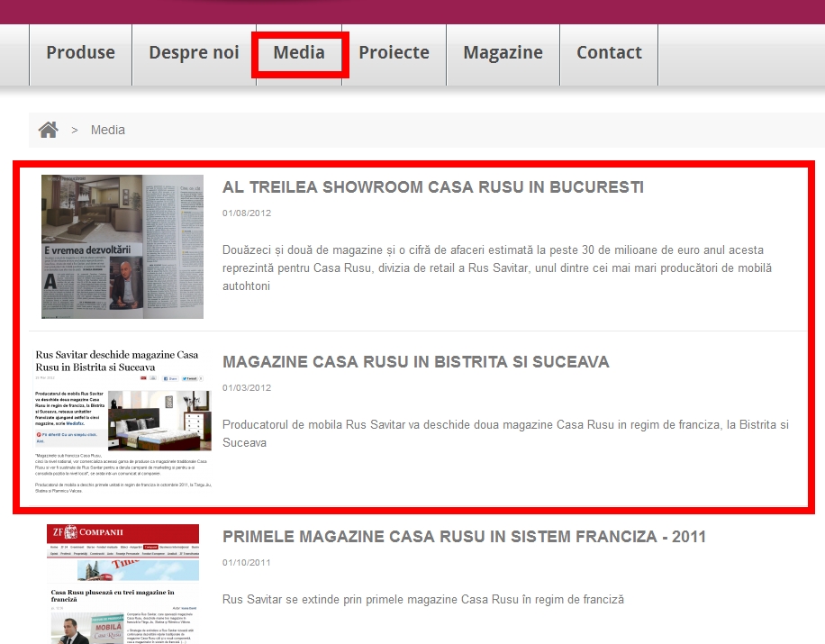Open the Despre noi menu item
Image resolution: width=825 pixels, height=644 pixels.
pyautogui.click(x=195, y=52)
